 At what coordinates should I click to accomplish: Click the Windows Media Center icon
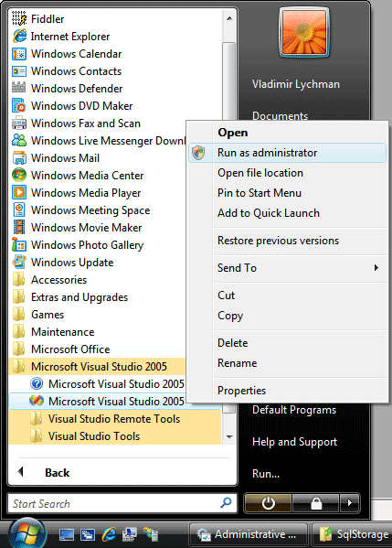(x=19, y=175)
